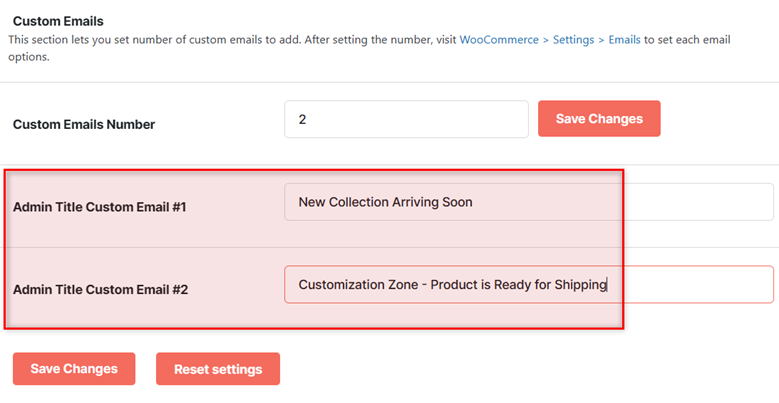Click the word WooCommerce in the link
This screenshot has height=403, width=779.
tap(499, 40)
